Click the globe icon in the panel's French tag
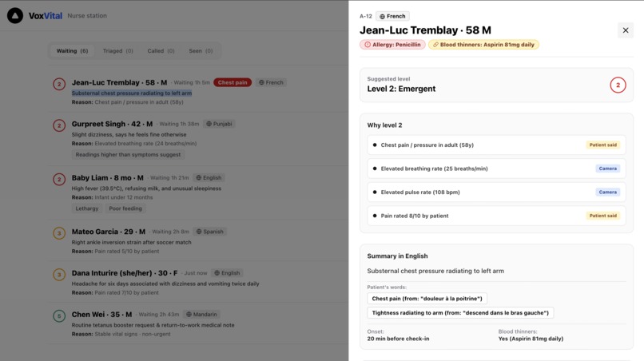The height and width of the screenshot is (361, 644). tap(383, 17)
